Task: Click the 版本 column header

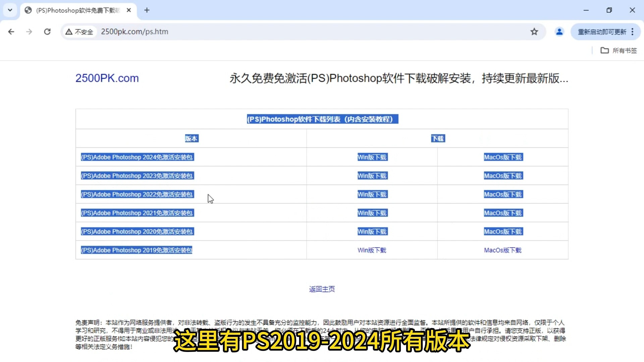Action: tap(192, 138)
